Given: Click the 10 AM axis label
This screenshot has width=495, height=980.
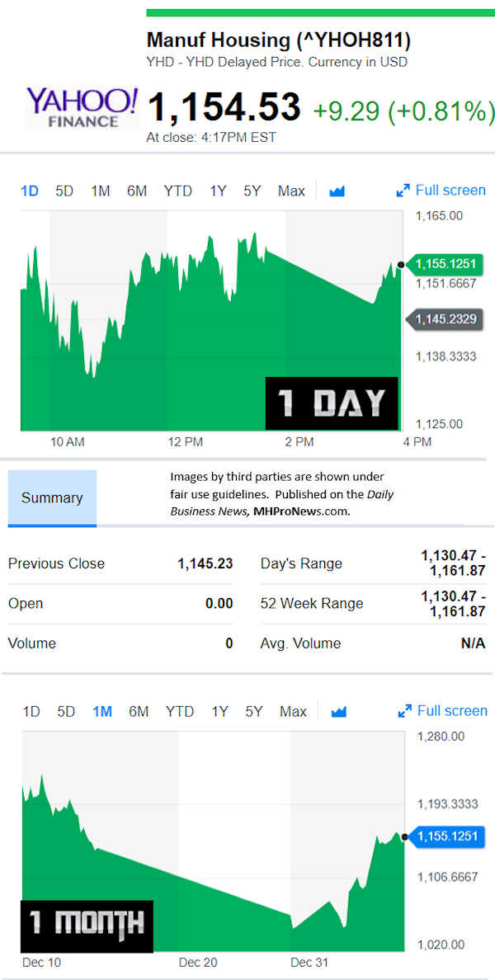Looking at the screenshot, I should [67, 442].
